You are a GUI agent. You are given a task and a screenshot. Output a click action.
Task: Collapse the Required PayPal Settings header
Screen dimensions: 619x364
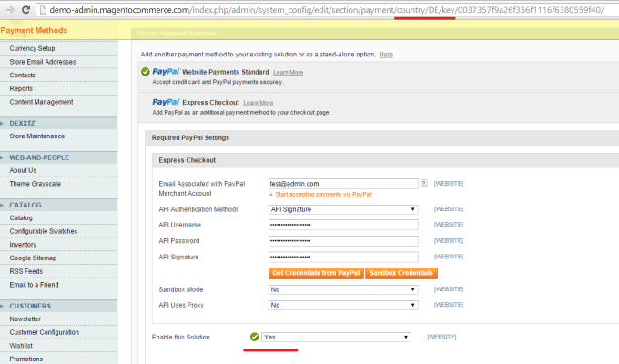pos(381,137)
